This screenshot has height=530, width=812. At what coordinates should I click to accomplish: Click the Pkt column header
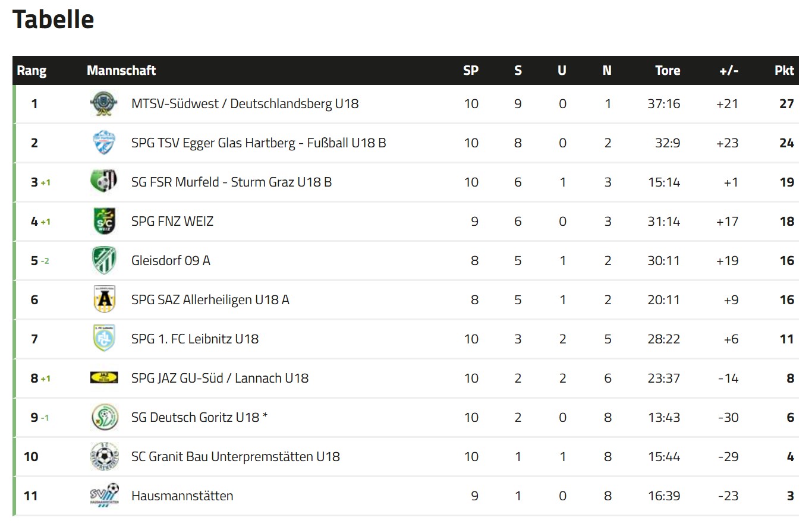784,70
